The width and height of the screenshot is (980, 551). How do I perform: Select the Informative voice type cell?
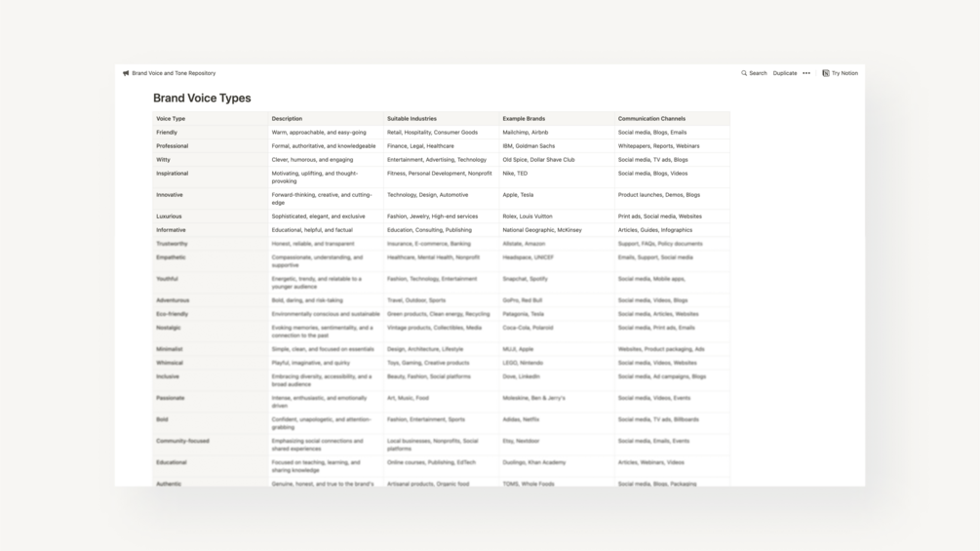(211, 230)
